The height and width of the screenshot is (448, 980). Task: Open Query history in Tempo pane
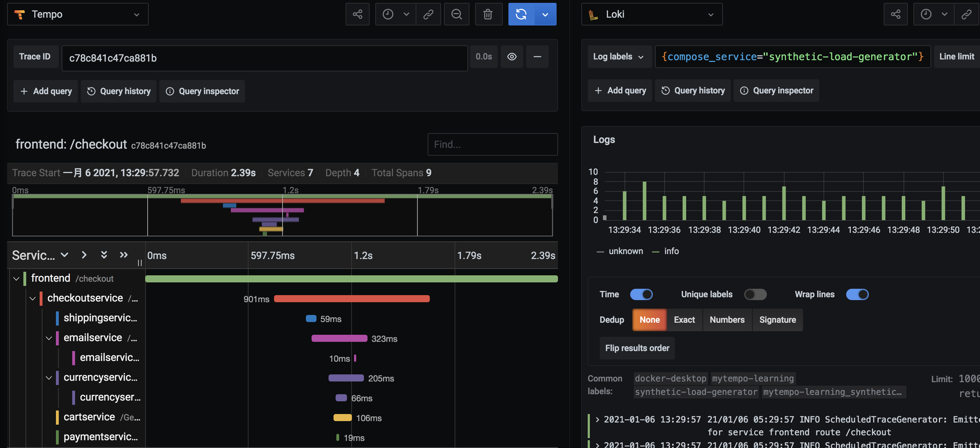click(x=119, y=91)
